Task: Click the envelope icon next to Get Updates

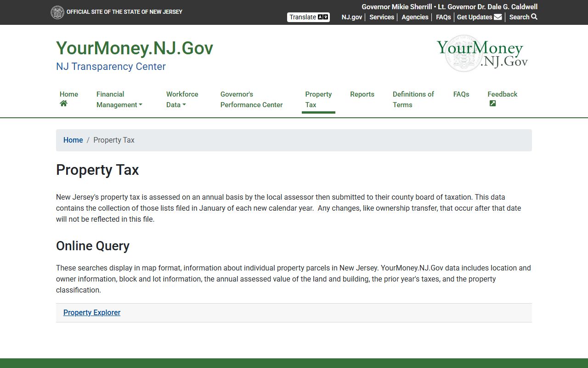Action: click(498, 17)
